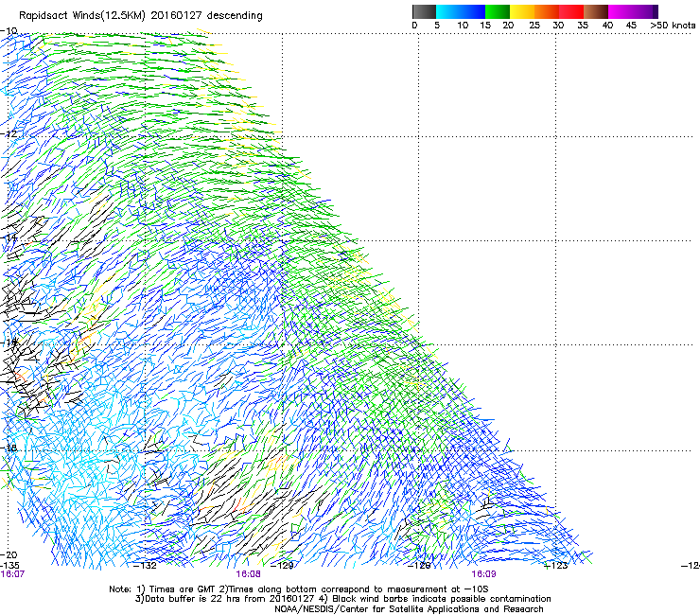This screenshot has height=615, width=700.
Task: Click the '25' legend scale value
Action: pyautogui.click(x=534, y=26)
